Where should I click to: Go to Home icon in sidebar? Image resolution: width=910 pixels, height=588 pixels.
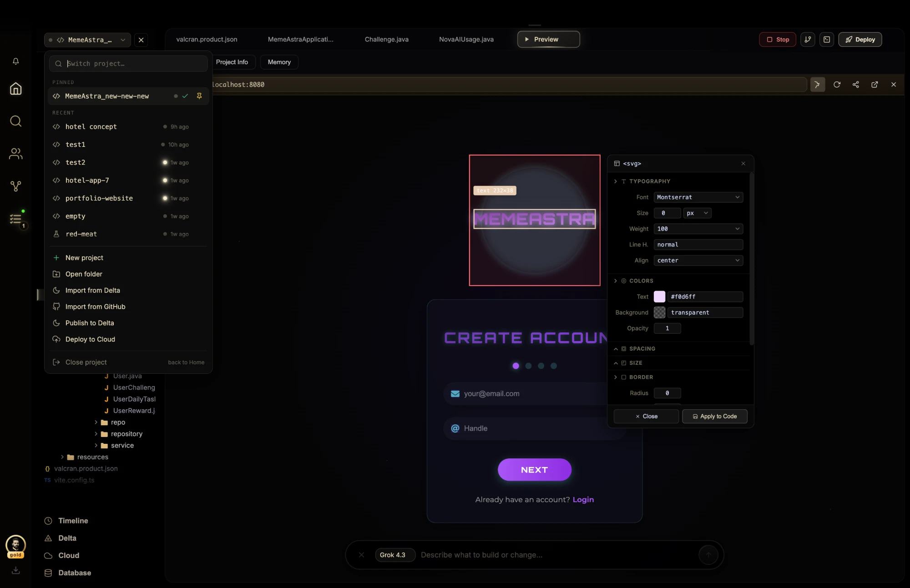pos(16,88)
